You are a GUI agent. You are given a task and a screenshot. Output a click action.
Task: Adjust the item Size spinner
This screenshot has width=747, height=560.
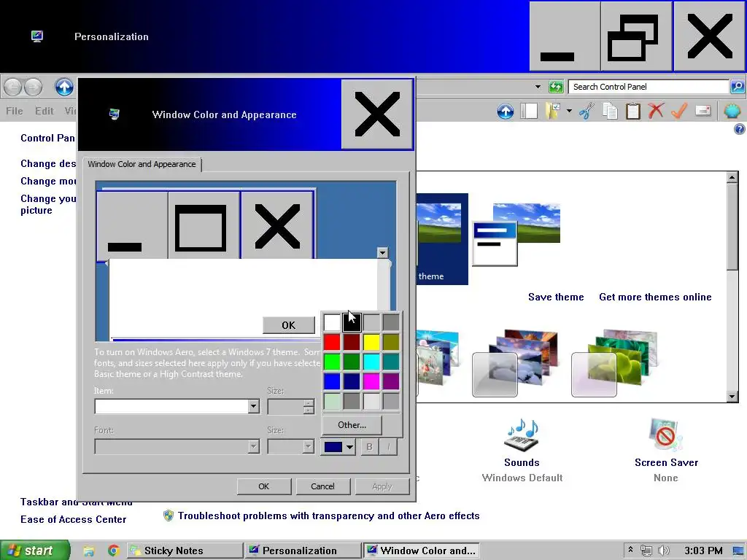[x=309, y=406]
